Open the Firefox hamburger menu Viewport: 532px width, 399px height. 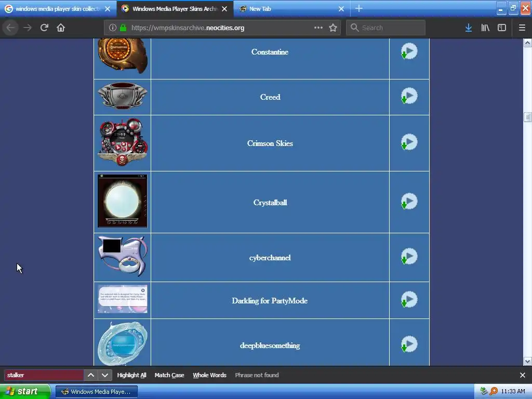tap(522, 28)
